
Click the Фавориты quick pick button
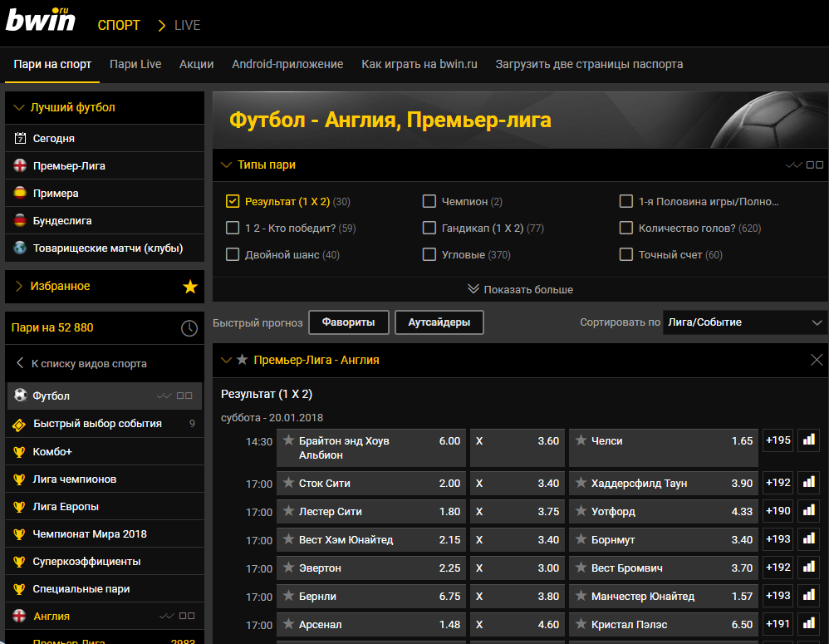click(x=348, y=322)
